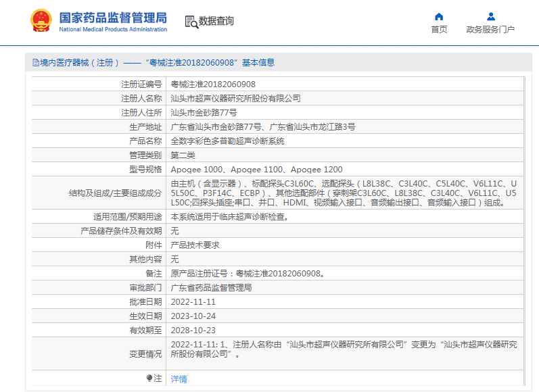The width and height of the screenshot is (539, 392).
Task: Click the 注册人住所 row label
Action: click(141, 113)
